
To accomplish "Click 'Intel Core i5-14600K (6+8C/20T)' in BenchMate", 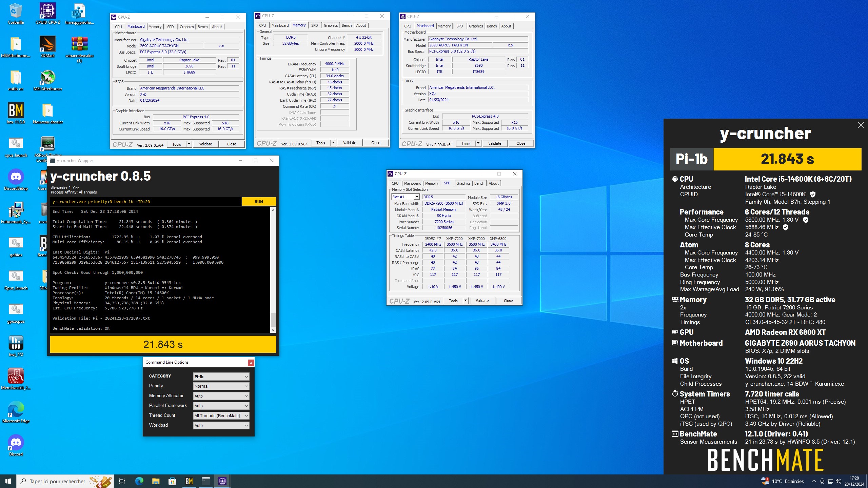I will point(798,179).
